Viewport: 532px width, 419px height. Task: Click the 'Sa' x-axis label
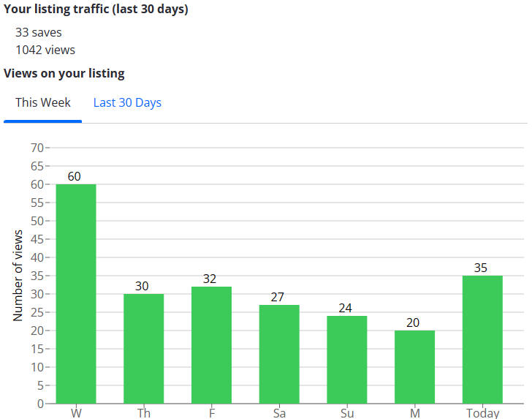[279, 413]
